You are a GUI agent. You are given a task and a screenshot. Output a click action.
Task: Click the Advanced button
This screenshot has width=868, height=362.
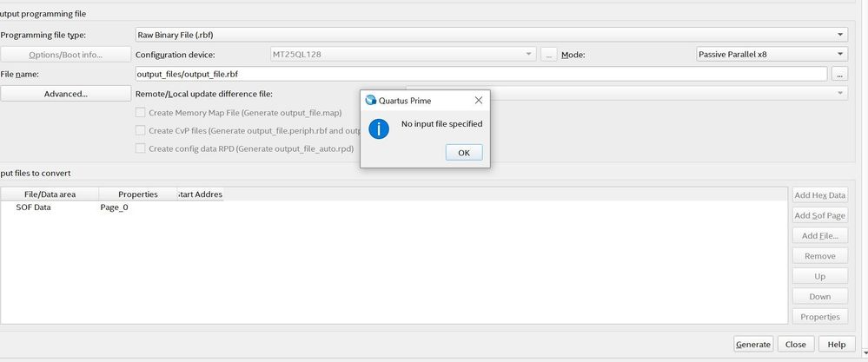(x=65, y=94)
